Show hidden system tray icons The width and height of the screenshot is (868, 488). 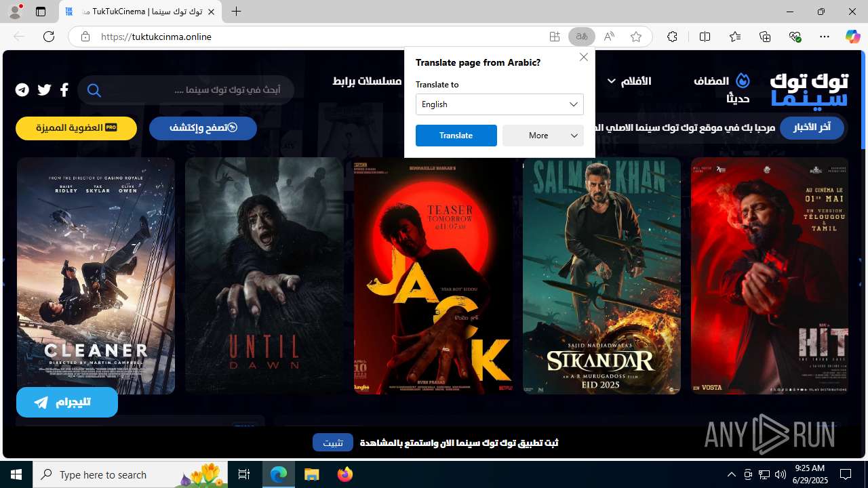[x=732, y=474]
